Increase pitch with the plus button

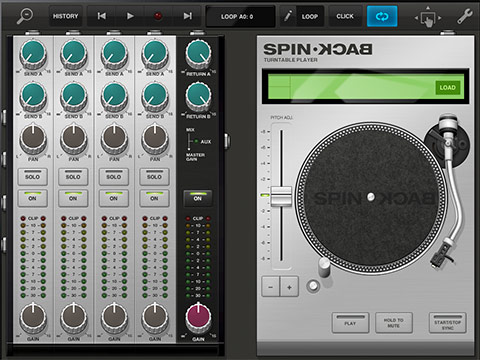tap(289, 287)
